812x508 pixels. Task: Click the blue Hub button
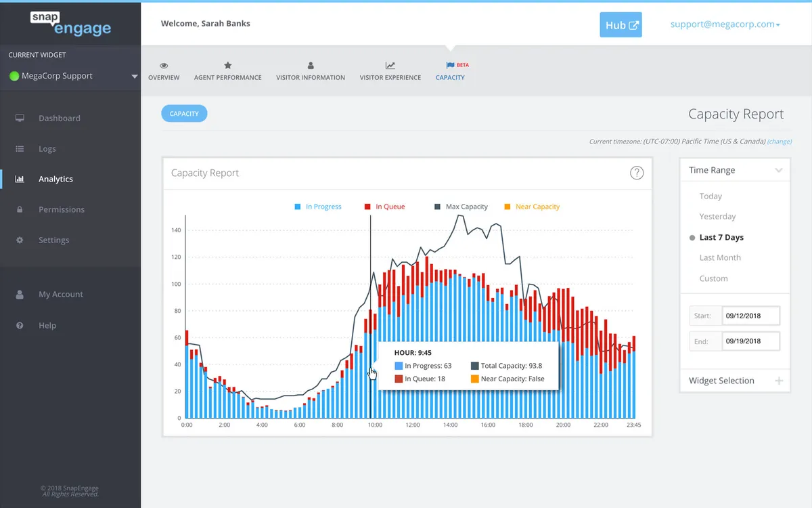tap(621, 25)
